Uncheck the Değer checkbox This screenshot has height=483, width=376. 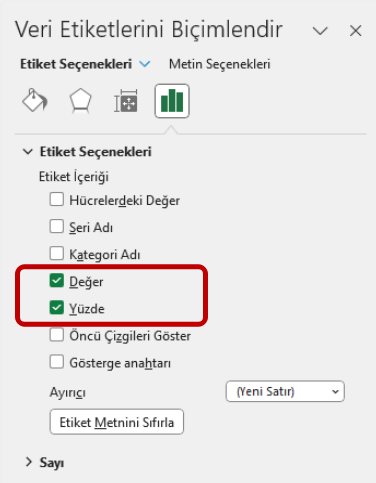point(57,281)
